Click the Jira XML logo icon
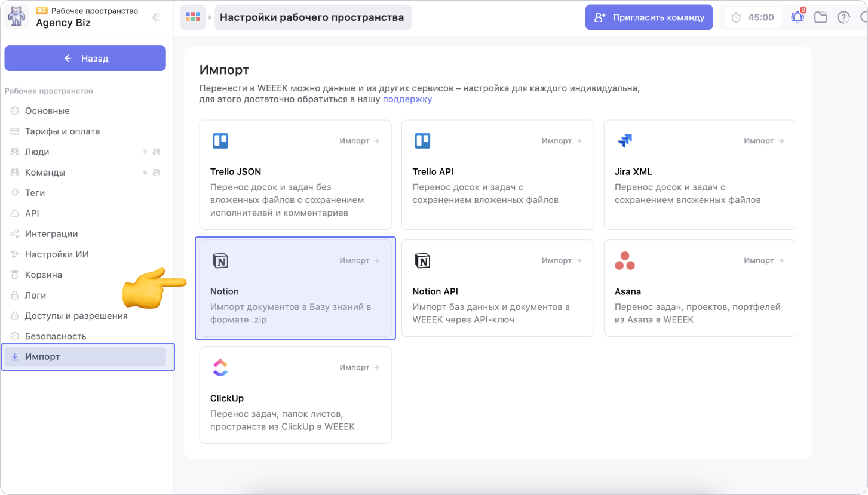 625,141
